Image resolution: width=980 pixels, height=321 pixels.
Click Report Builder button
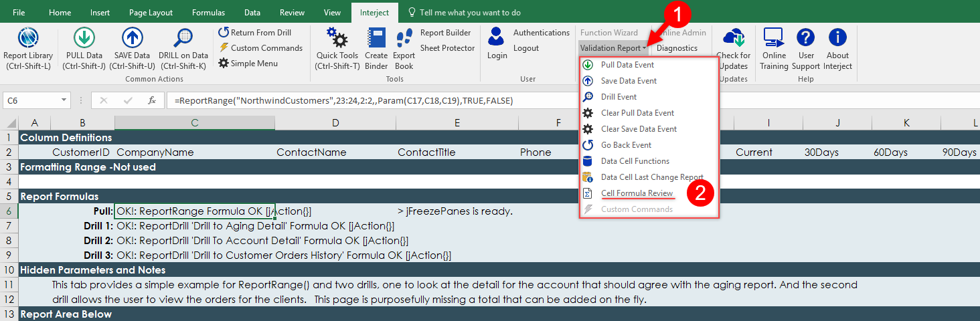click(x=445, y=33)
